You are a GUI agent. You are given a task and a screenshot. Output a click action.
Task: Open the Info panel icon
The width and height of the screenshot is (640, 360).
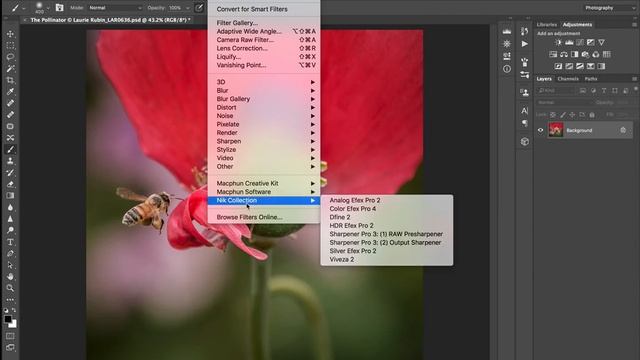507,69
